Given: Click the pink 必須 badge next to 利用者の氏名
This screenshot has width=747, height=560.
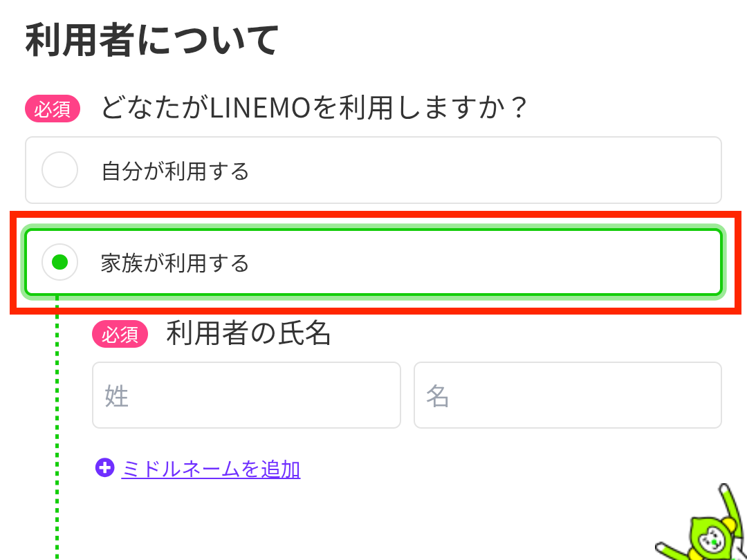Looking at the screenshot, I should coord(119,334).
